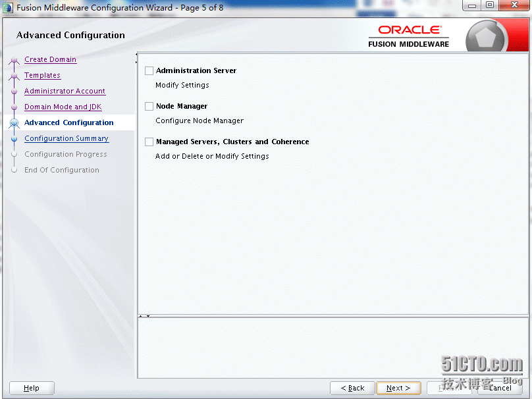Check the Node Manager option
Screen dimensions: 532x399
click(x=149, y=106)
